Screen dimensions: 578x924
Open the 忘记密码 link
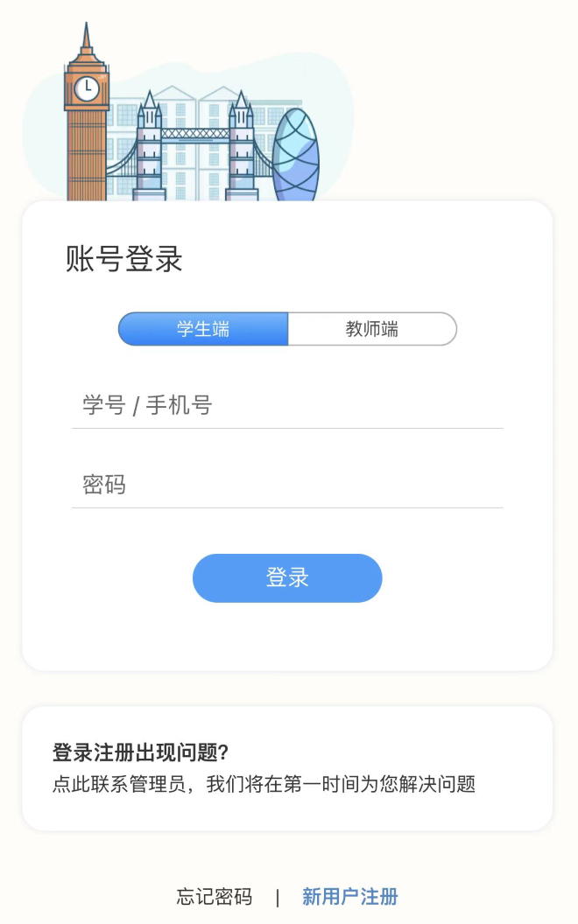point(215,897)
